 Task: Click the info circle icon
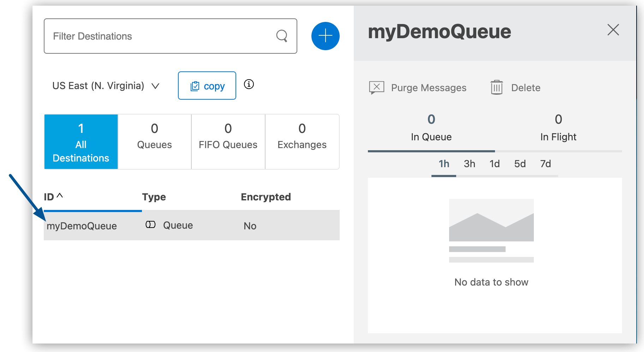249,84
